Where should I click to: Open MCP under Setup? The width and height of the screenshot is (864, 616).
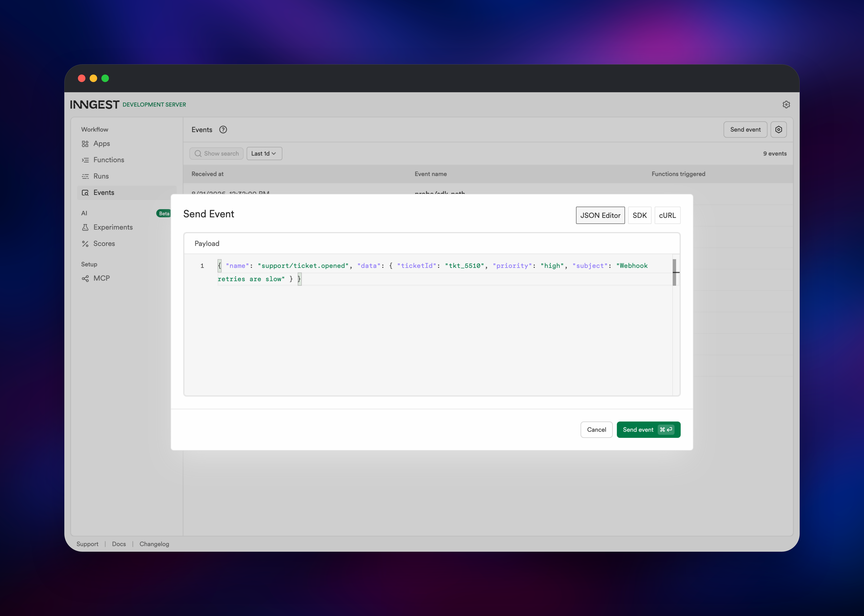coord(127,278)
